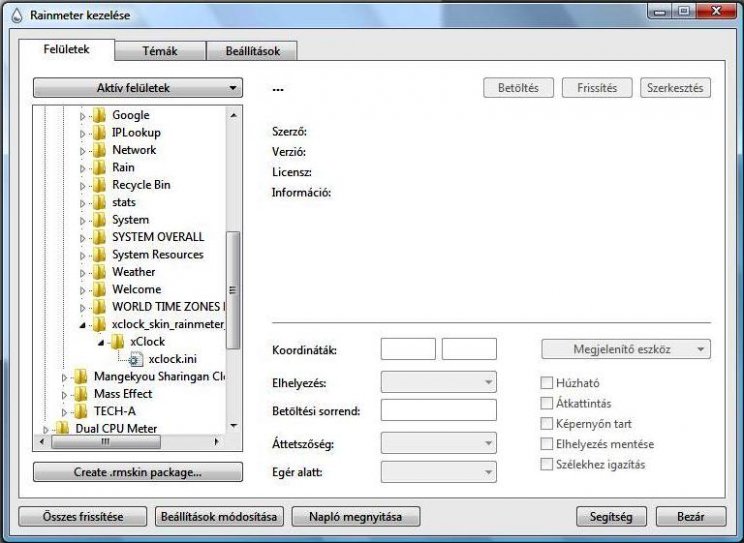Click the IPLookup folder icon
The image size is (744, 543).
[99, 133]
